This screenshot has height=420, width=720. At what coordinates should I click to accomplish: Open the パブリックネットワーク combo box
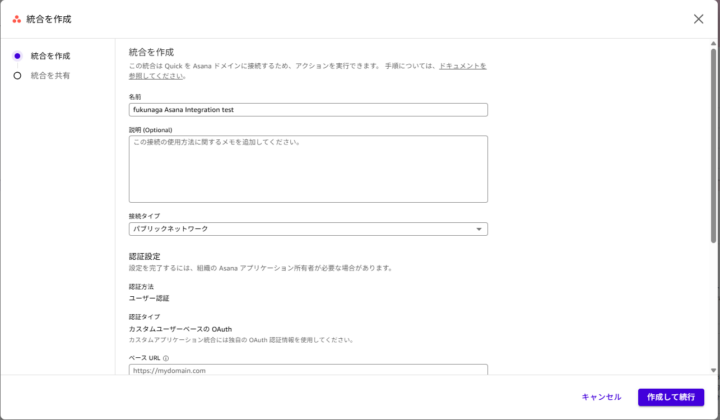coord(300,229)
